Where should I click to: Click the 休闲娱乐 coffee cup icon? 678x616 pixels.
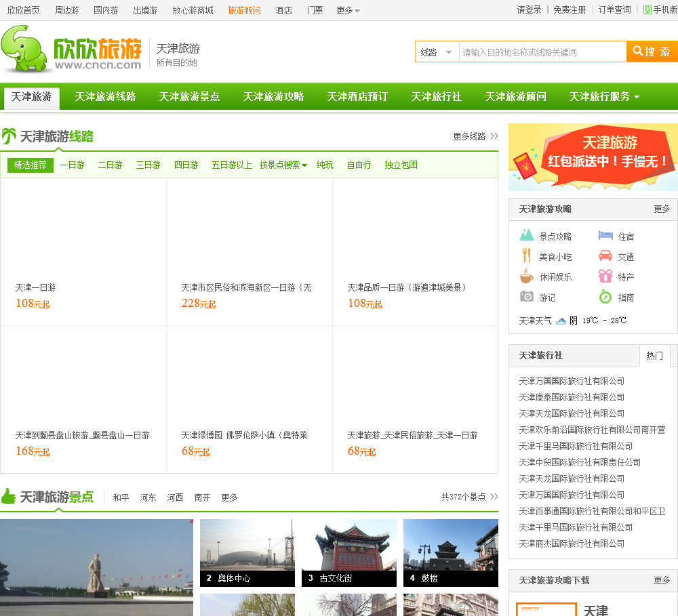(x=526, y=276)
